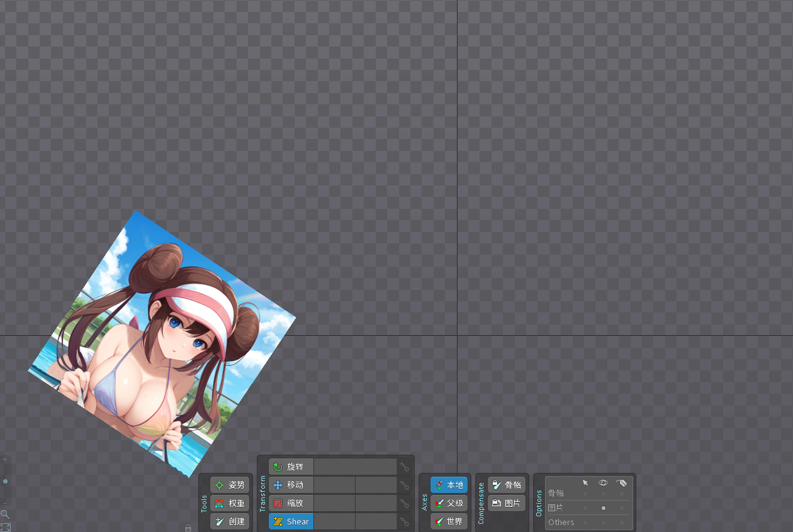Select the 姿势 (Pose) tool

click(230, 485)
